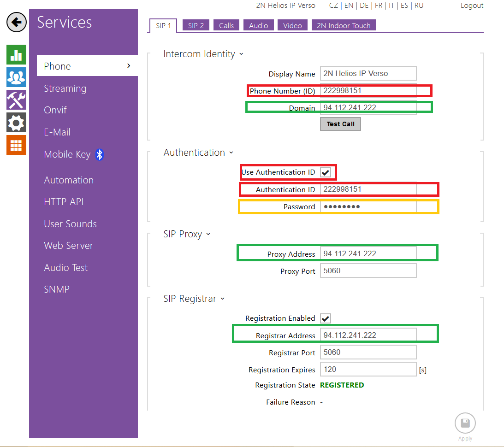The image size is (504, 447).
Task: Click the 2N Helios IP Verso header text
Action: [286, 6]
